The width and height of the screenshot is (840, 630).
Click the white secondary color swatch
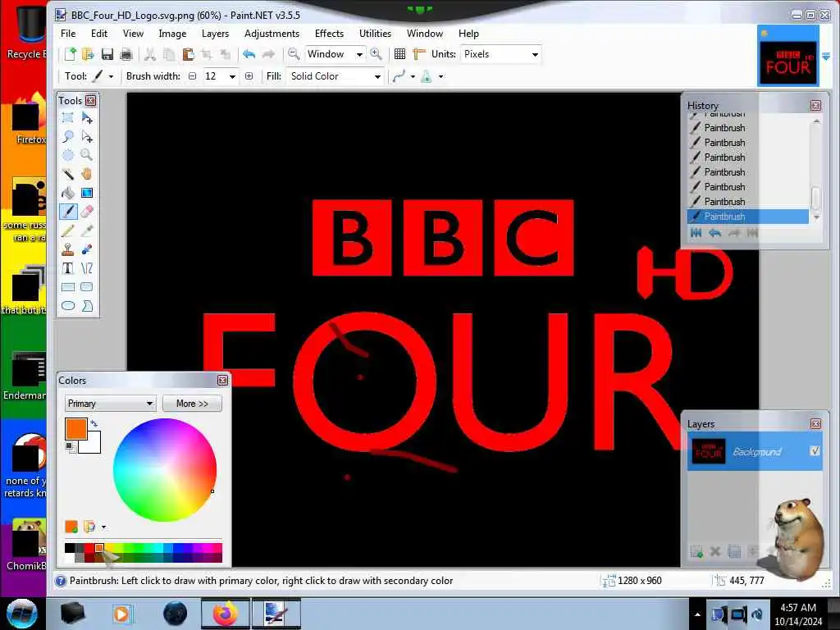[94, 445]
